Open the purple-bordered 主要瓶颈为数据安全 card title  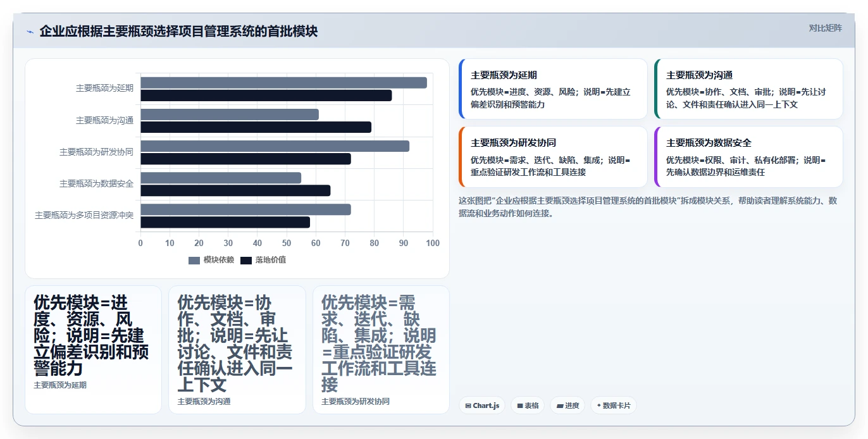click(709, 142)
